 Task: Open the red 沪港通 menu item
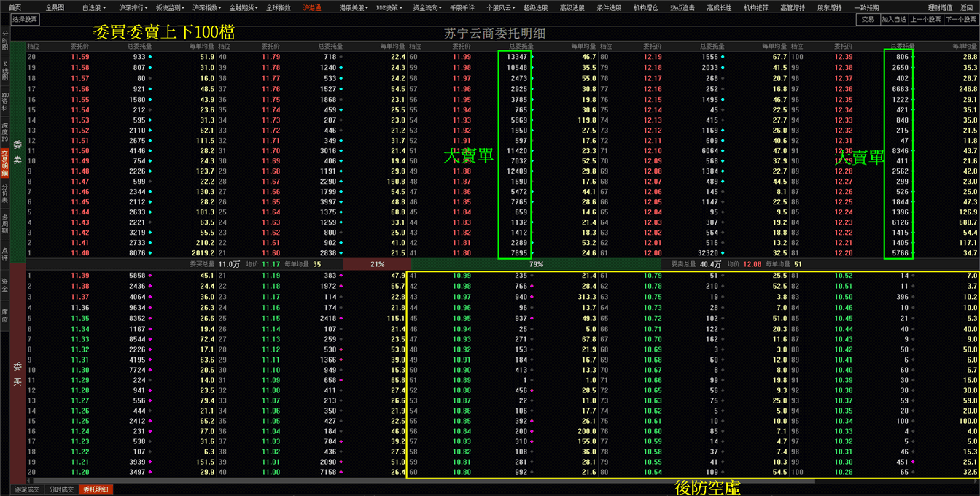point(312,7)
